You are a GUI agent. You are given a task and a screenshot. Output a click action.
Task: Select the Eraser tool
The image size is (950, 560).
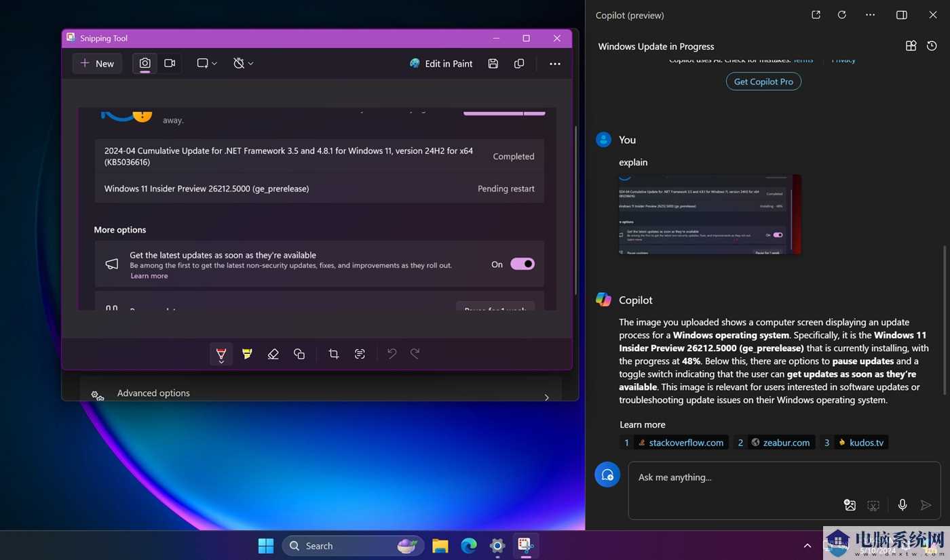(273, 354)
